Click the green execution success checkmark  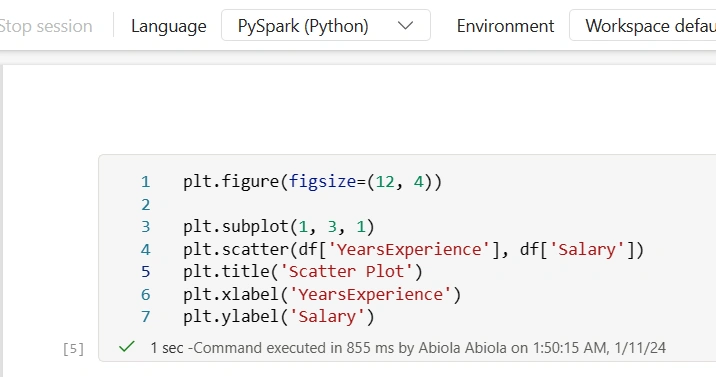pyautogui.click(x=126, y=347)
